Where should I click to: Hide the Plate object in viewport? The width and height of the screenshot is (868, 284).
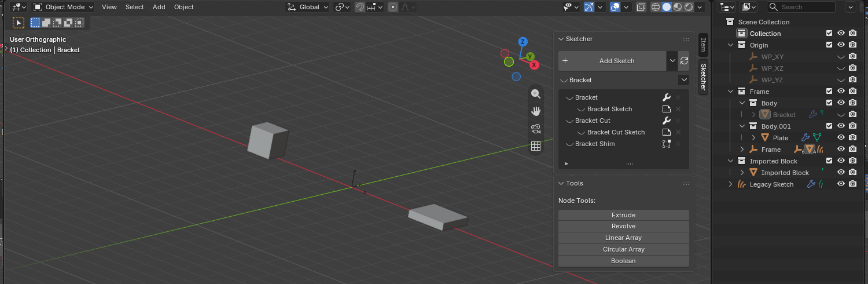click(841, 138)
